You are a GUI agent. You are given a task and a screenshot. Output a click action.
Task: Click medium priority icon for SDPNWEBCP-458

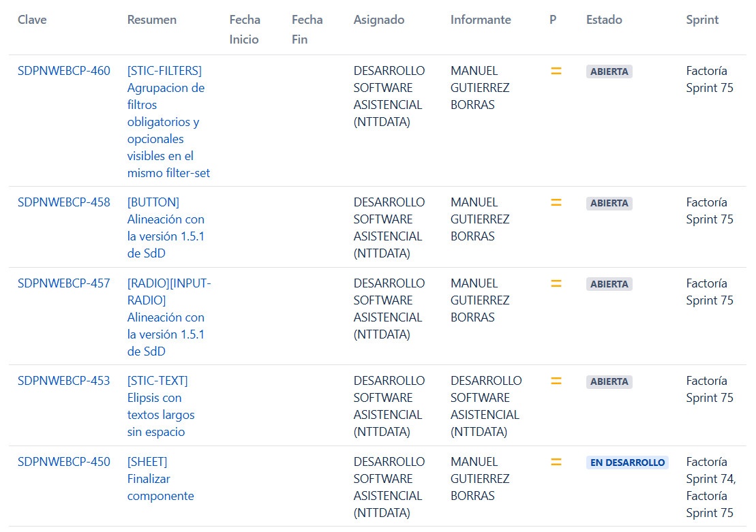click(x=556, y=202)
